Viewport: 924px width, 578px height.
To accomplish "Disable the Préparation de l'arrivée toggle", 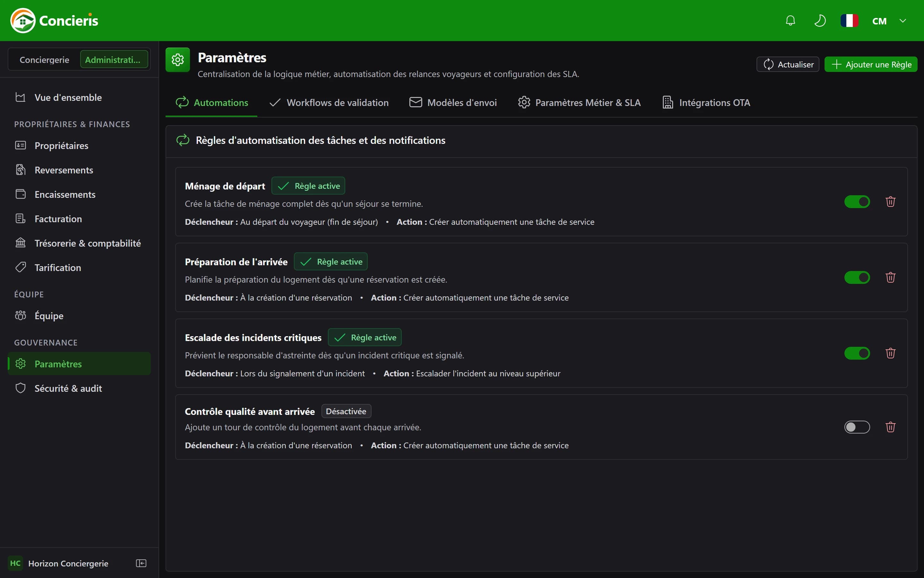I will [857, 277].
